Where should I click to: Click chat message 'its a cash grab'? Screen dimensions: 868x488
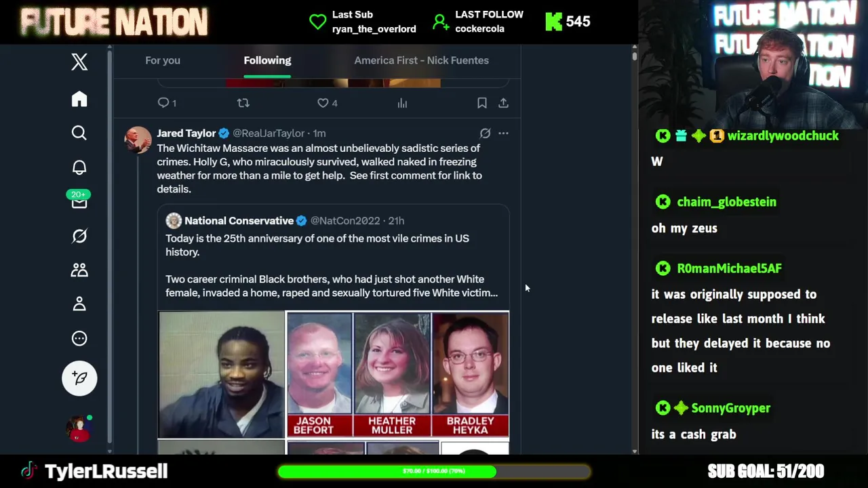[x=694, y=434]
